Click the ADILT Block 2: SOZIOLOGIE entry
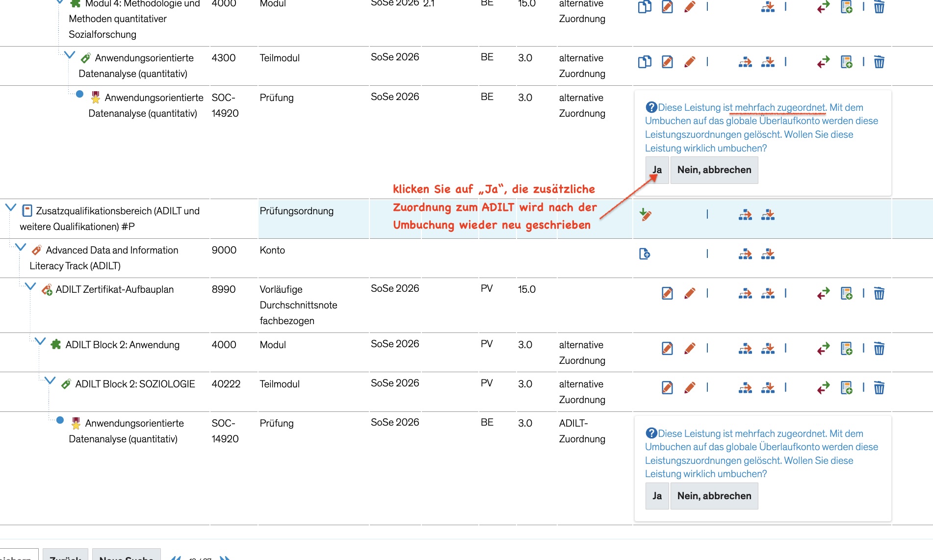Image resolution: width=933 pixels, height=560 pixels. [135, 384]
